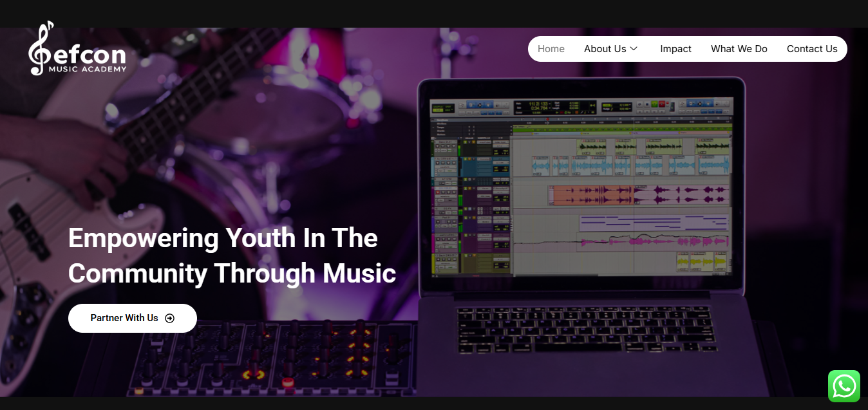Screen dimensions: 868x410
Task: Select the heading line 'Community Through Music'
Action: point(232,274)
